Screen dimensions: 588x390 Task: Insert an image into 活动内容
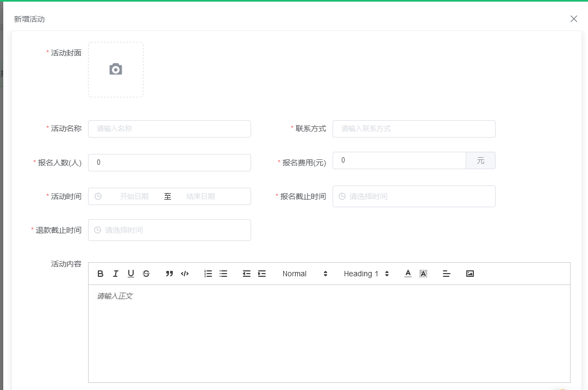click(470, 274)
